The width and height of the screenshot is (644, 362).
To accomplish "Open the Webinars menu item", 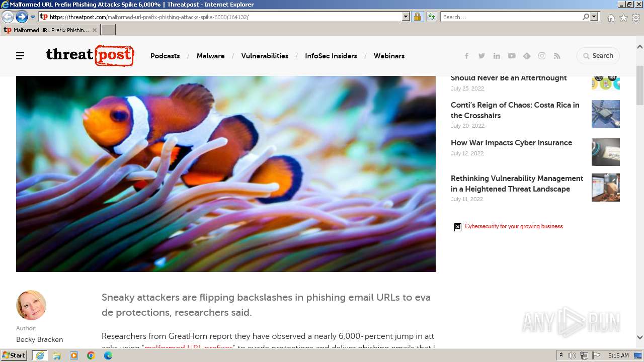I will pos(389,56).
